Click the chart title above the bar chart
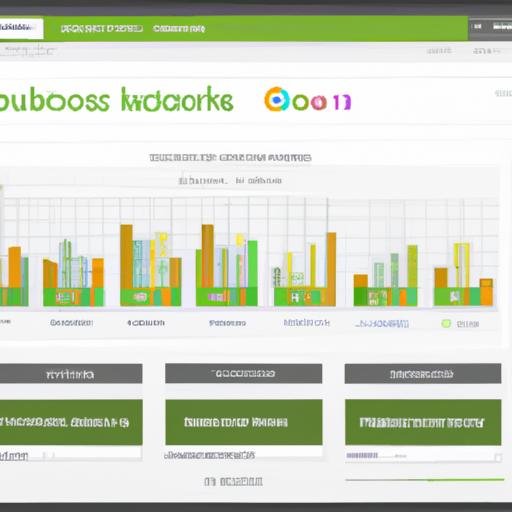 [x=230, y=157]
